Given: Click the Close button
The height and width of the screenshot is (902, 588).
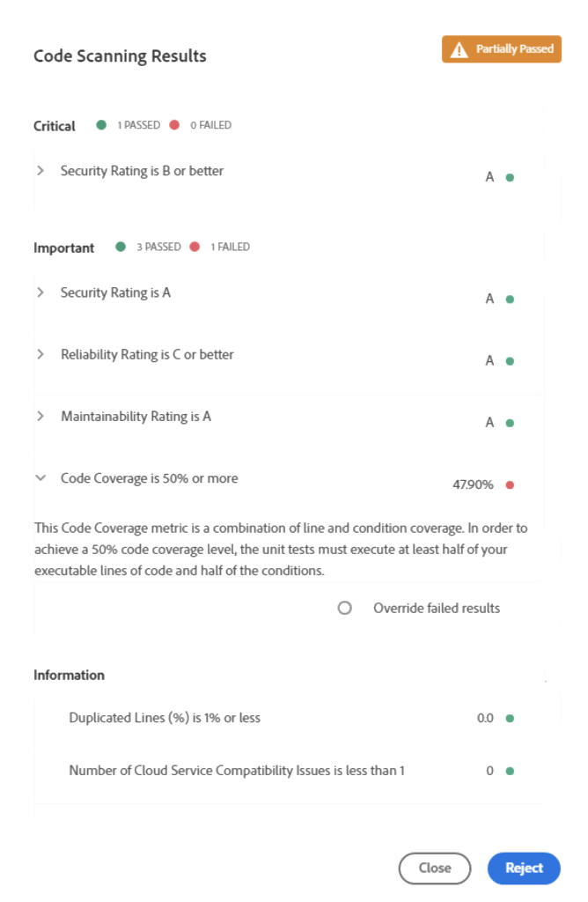Looking at the screenshot, I should pyautogui.click(x=435, y=868).
